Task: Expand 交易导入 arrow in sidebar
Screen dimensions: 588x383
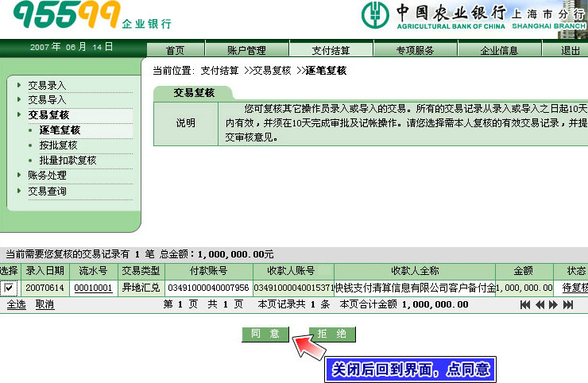Action: (19, 99)
